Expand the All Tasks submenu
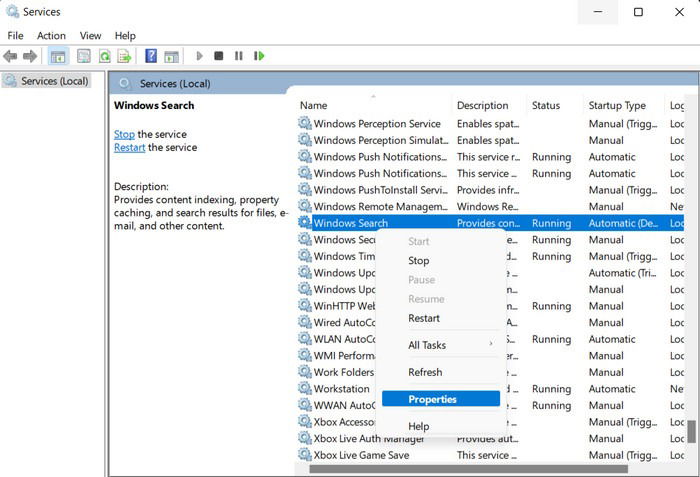Viewport: 700px width, 477px height. point(441,345)
